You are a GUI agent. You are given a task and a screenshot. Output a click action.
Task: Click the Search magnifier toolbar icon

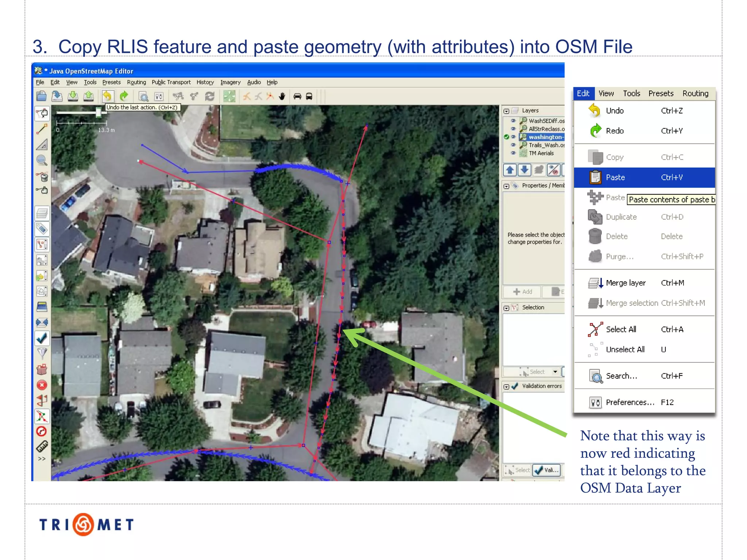click(x=144, y=97)
